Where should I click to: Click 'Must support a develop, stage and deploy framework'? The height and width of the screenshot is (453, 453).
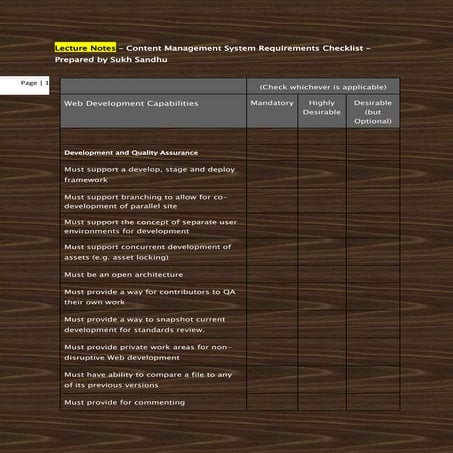[x=150, y=174]
